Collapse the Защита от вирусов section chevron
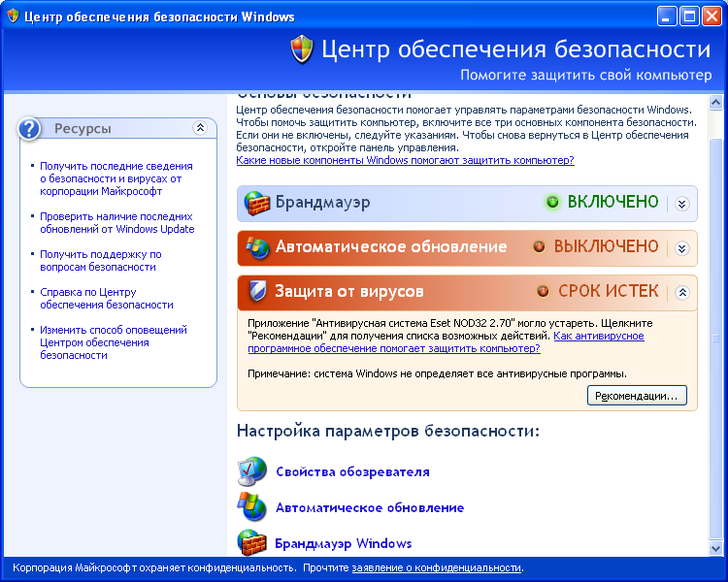The image size is (728, 582). point(682,292)
